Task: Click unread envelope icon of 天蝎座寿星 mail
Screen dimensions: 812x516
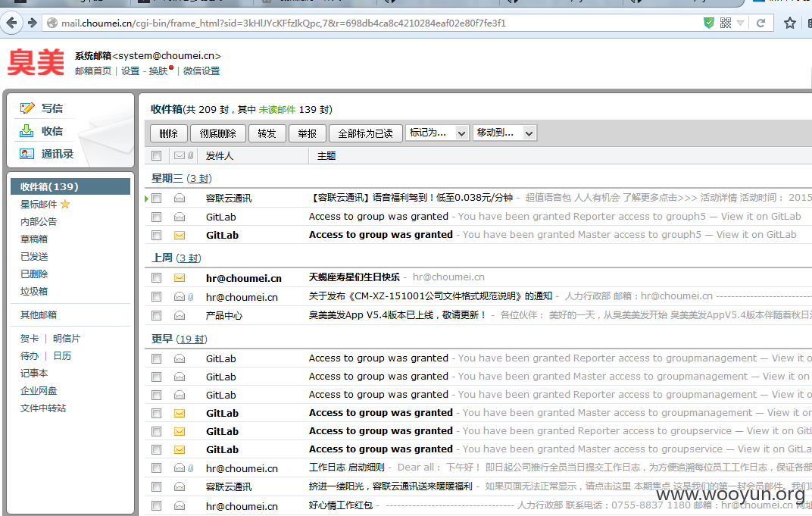Action: tap(180, 278)
